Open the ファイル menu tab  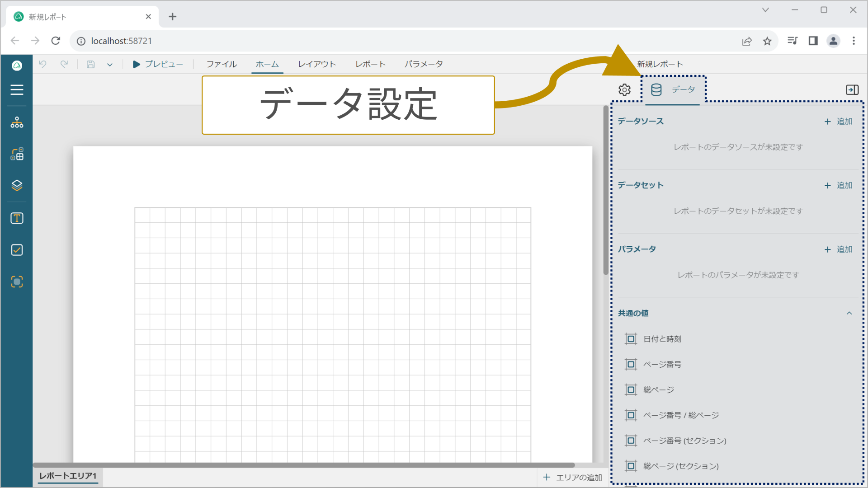coord(222,64)
